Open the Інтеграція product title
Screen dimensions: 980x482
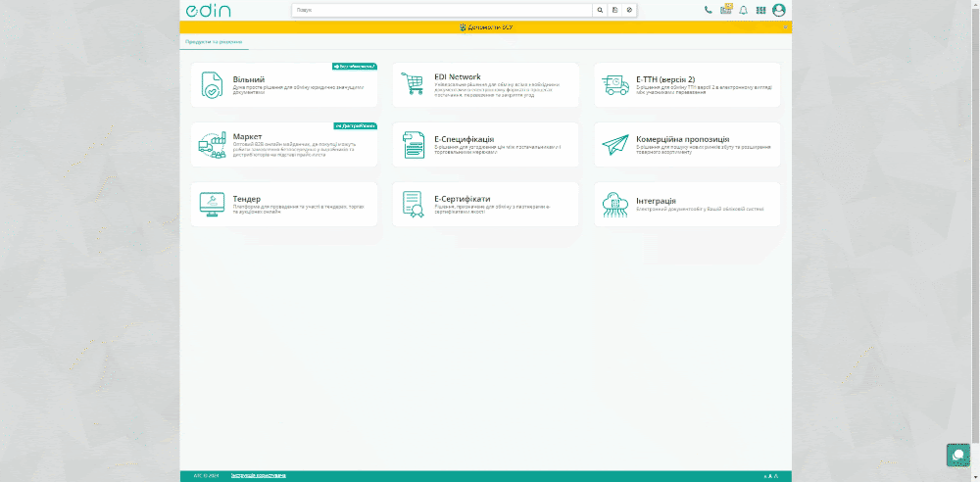click(x=657, y=201)
